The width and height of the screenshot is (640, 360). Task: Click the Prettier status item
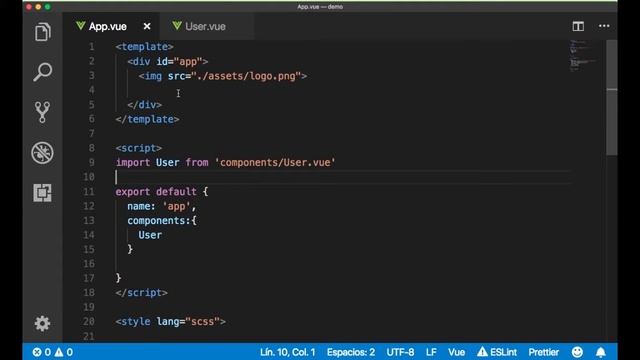[543, 352]
